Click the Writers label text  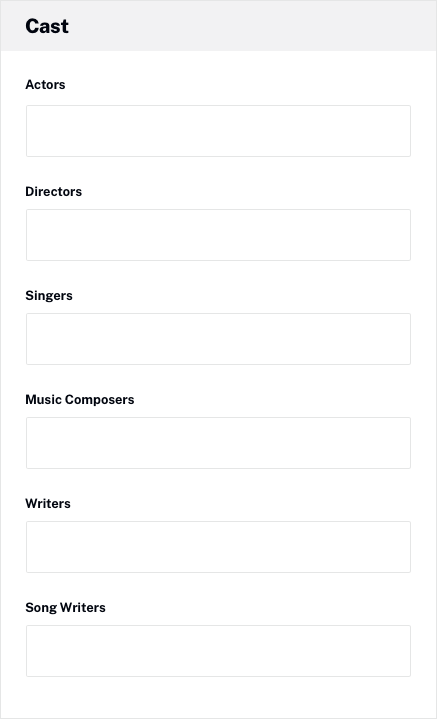pos(48,503)
